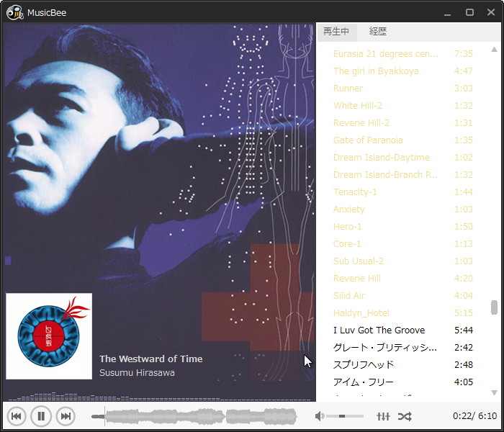504x432 pixels.
Task: Click the 7:35 duration value
Action: click(463, 54)
